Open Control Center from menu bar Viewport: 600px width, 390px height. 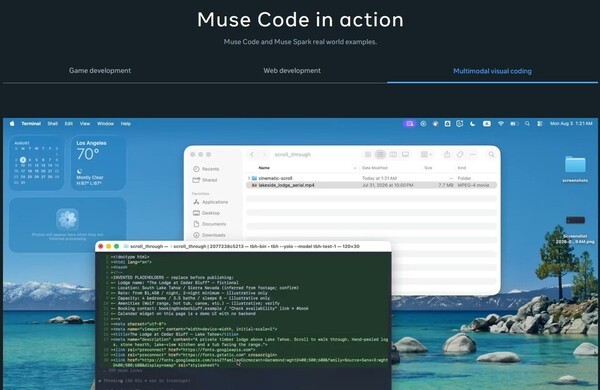(x=540, y=124)
